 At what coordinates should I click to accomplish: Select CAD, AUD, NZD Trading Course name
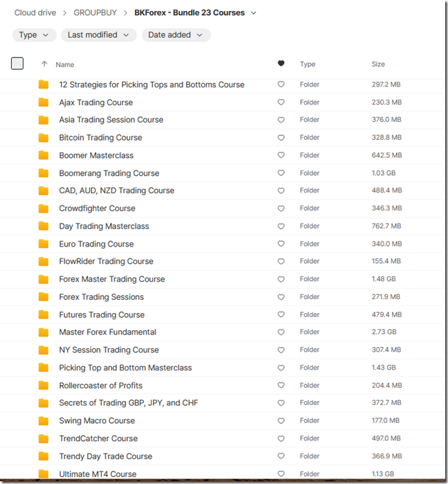pyautogui.click(x=117, y=190)
